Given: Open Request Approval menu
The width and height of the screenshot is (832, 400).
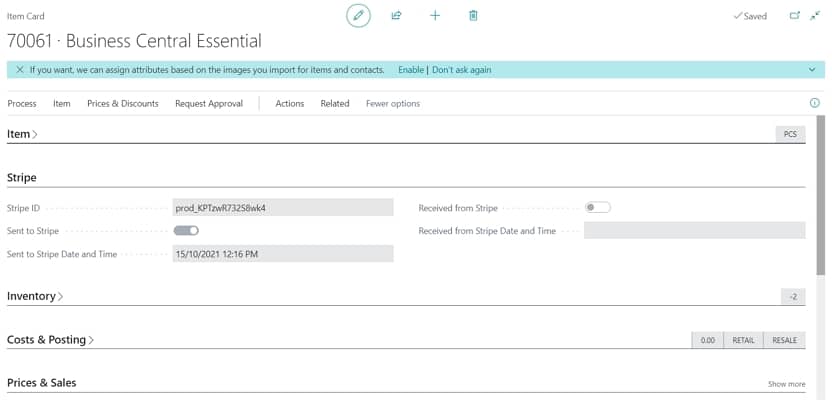Looking at the screenshot, I should 209,103.
